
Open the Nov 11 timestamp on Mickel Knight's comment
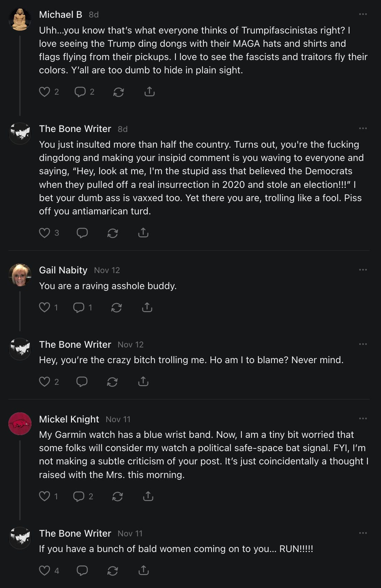(x=118, y=419)
